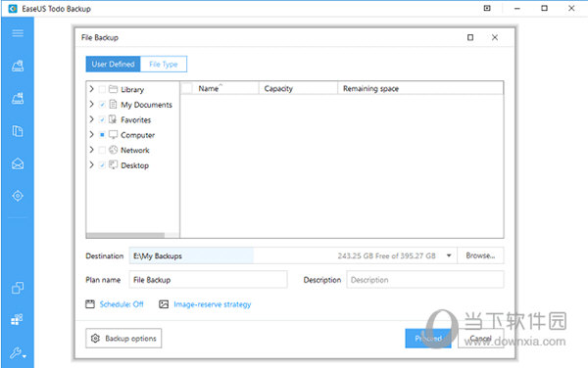Click the Cancel button
The height and width of the screenshot is (368, 588).
coord(481,339)
